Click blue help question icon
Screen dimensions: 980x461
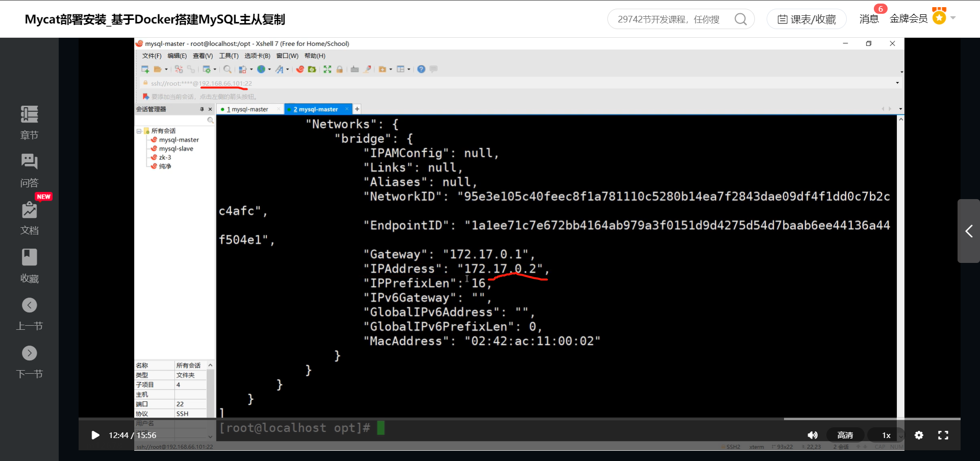(x=421, y=69)
